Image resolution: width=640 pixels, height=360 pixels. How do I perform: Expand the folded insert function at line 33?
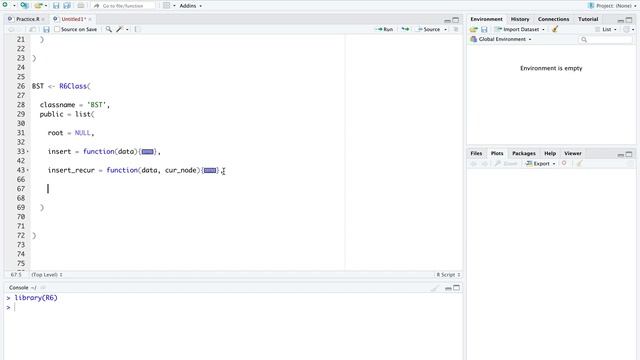coord(28,151)
